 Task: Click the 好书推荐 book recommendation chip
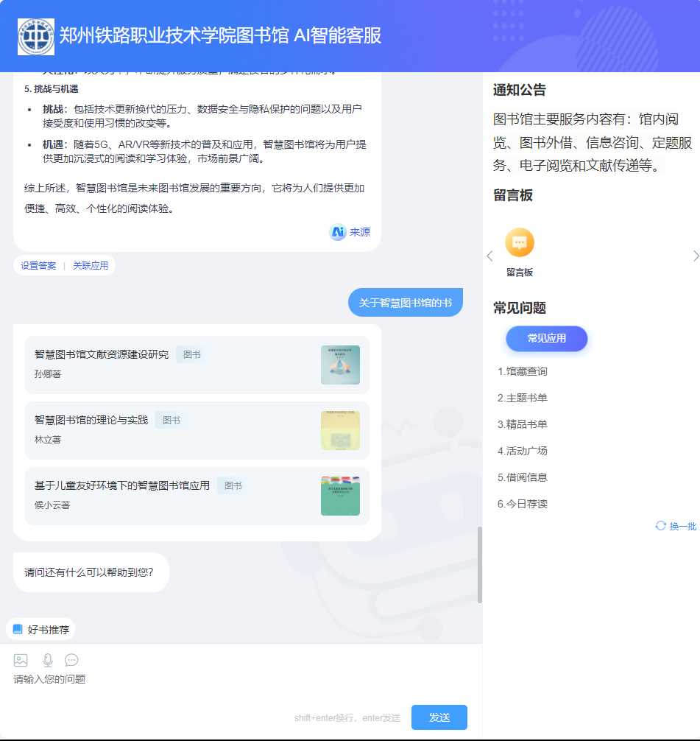(41, 629)
